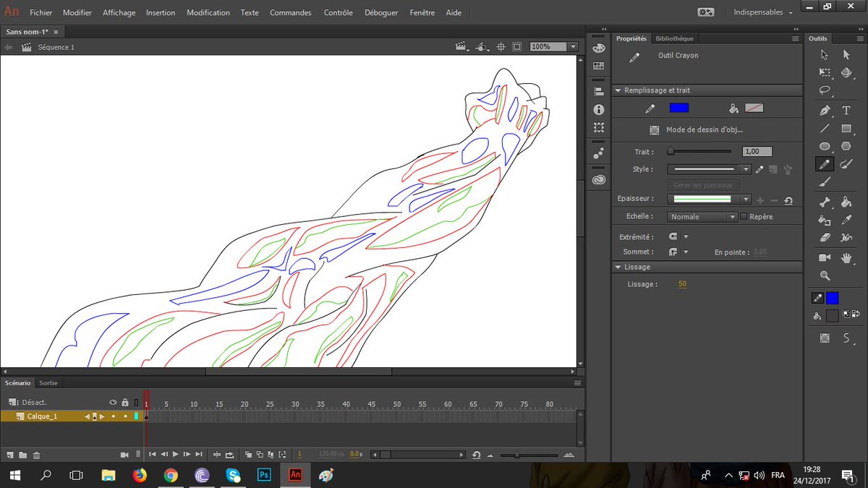Switch to the Sortie tab
The image size is (868, 488).
pyautogui.click(x=48, y=382)
